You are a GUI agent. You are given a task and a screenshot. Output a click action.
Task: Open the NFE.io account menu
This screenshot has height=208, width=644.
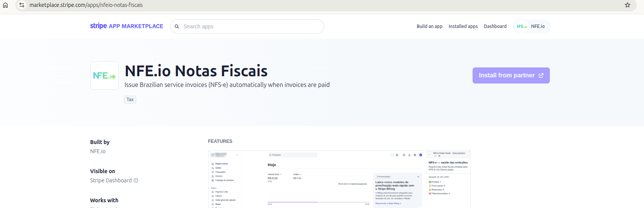click(532, 26)
